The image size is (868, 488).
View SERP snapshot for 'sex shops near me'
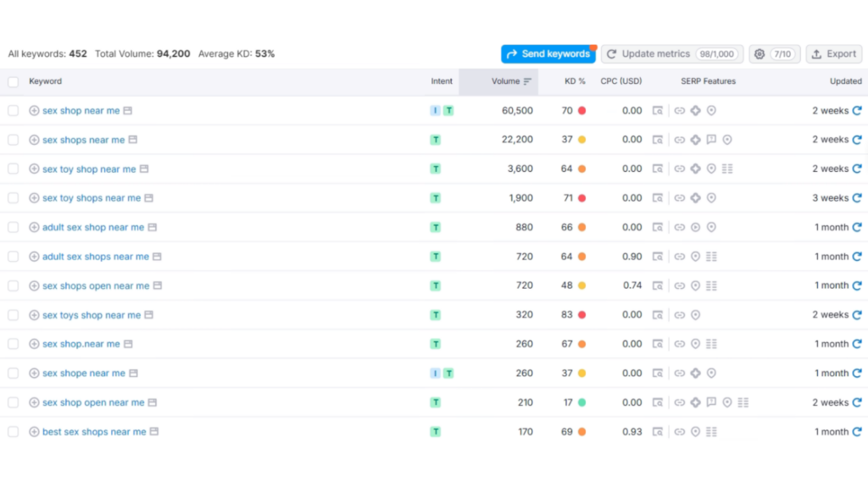click(658, 140)
